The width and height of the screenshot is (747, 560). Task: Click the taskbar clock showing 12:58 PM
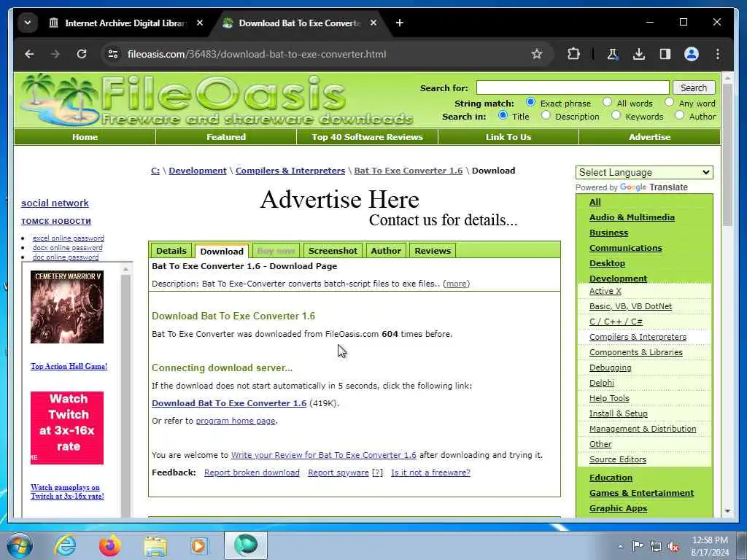click(x=710, y=546)
